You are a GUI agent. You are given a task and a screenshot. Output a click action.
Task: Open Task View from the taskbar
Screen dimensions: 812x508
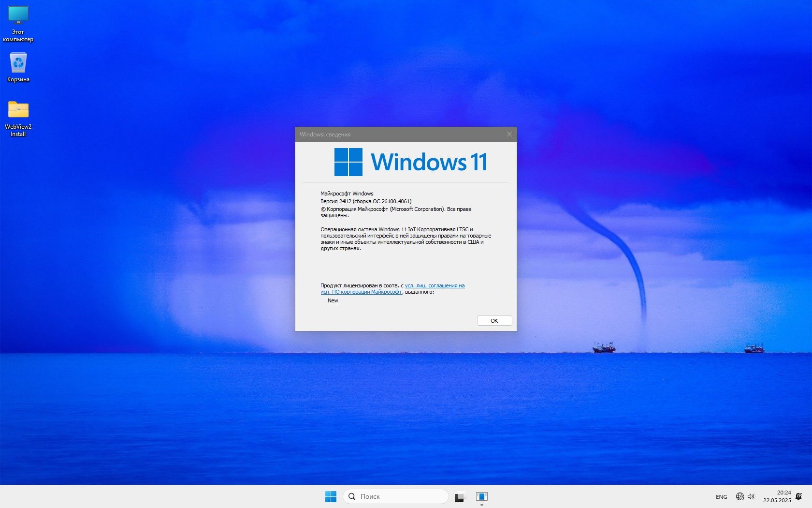(459, 496)
